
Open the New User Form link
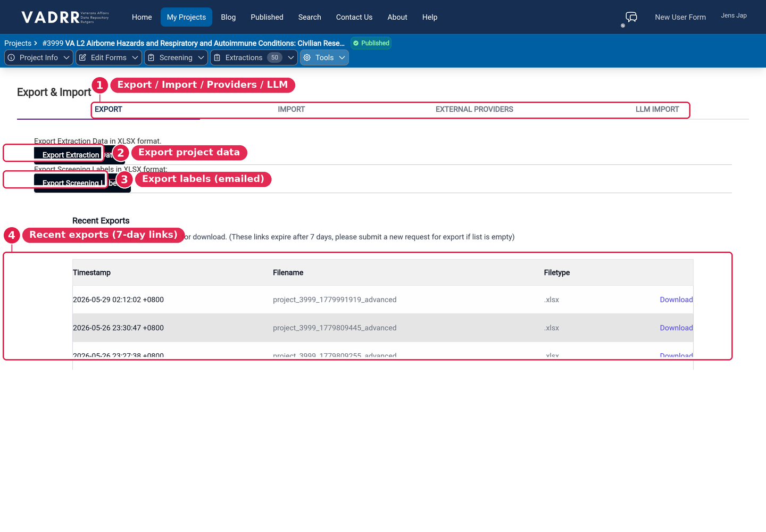pos(680,17)
